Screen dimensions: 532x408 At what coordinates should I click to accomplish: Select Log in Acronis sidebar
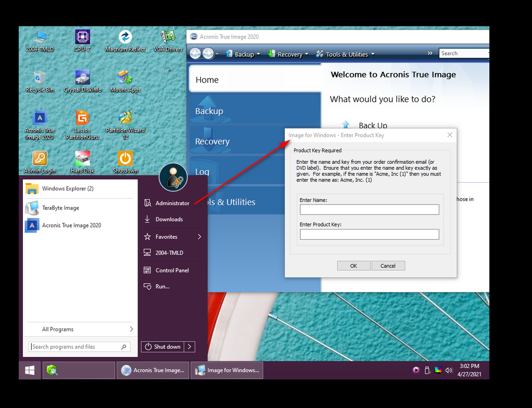tap(237, 172)
